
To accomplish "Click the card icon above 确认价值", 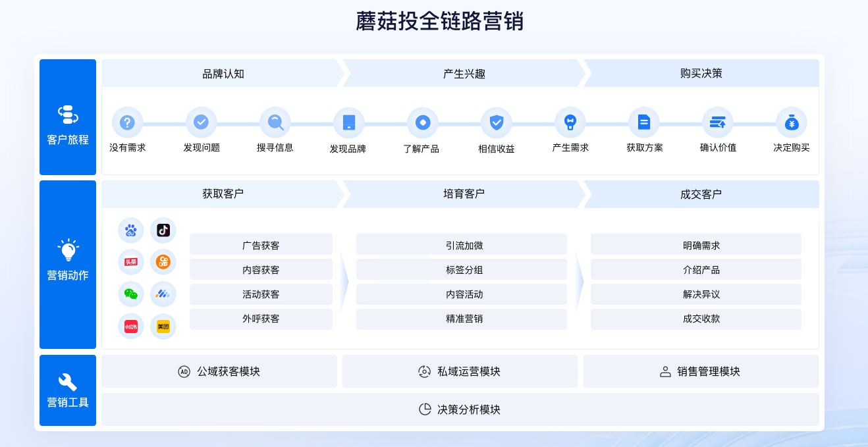I will point(718,122).
